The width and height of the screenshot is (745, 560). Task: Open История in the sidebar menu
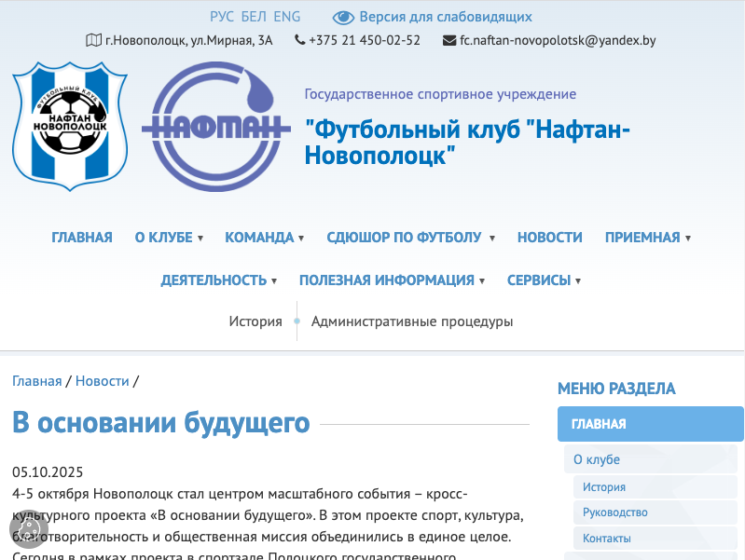point(655,486)
